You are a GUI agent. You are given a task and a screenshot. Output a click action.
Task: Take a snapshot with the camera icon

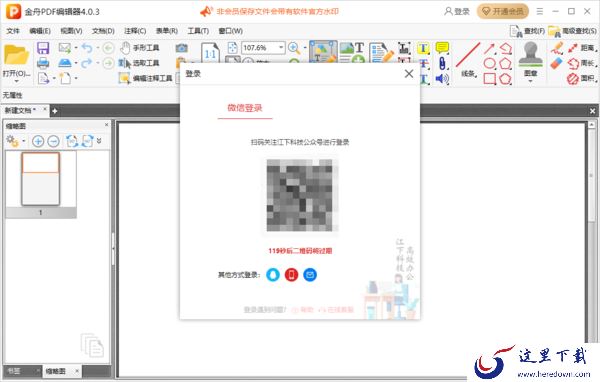[182, 48]
